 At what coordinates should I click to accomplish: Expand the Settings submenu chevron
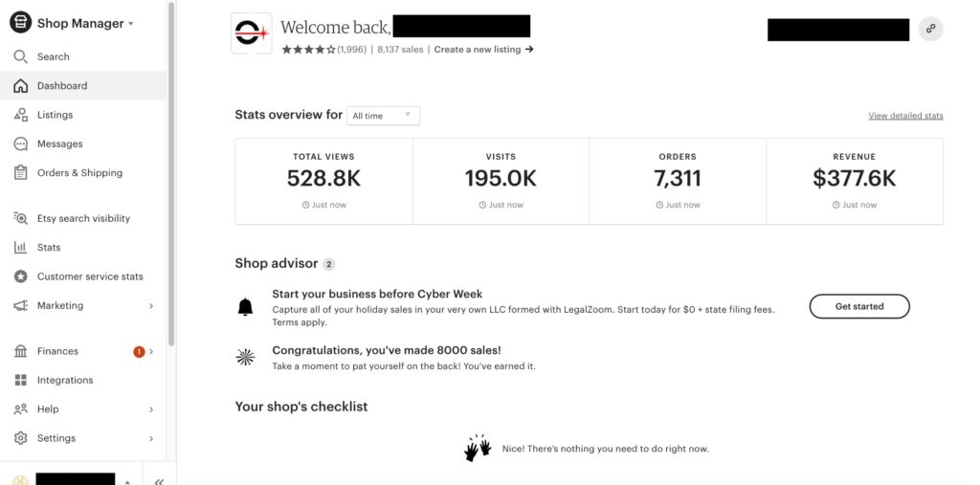click(x=151, y=439)
